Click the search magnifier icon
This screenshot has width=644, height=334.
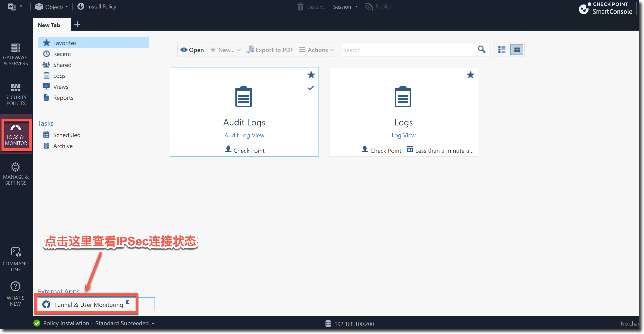coord(481,50)
